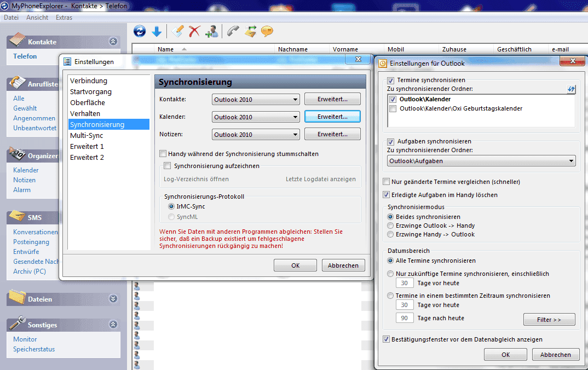Click the orange chat speech bubble icon
Image resolution: width=588 pixels, height=370 pixels.
pyautogui.click(x=267, y=31)
